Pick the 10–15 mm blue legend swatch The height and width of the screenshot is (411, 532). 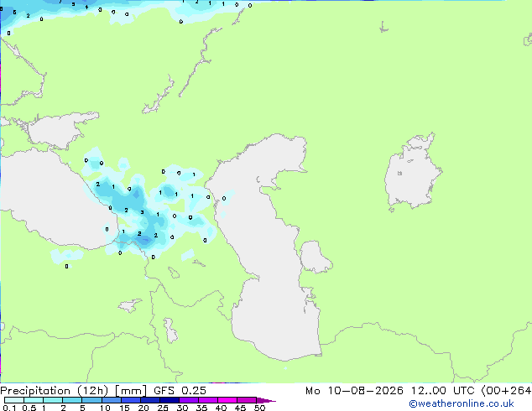tap(111, 400)
